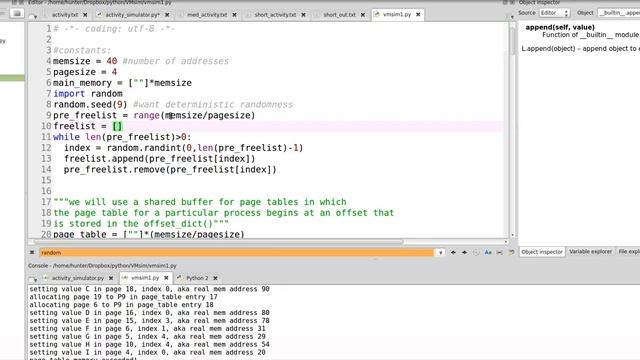Switch to File explorer tab
640x360 pixels.
[628, 252]
